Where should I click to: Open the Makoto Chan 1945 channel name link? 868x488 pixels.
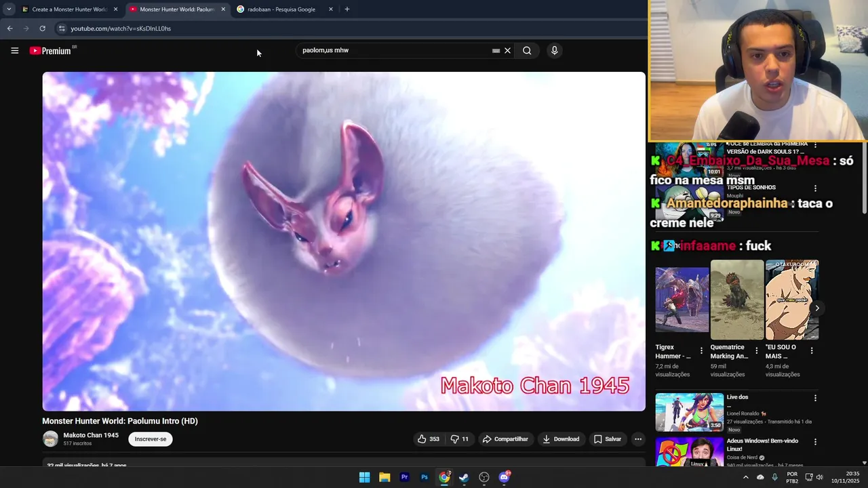tap(91, 435)
